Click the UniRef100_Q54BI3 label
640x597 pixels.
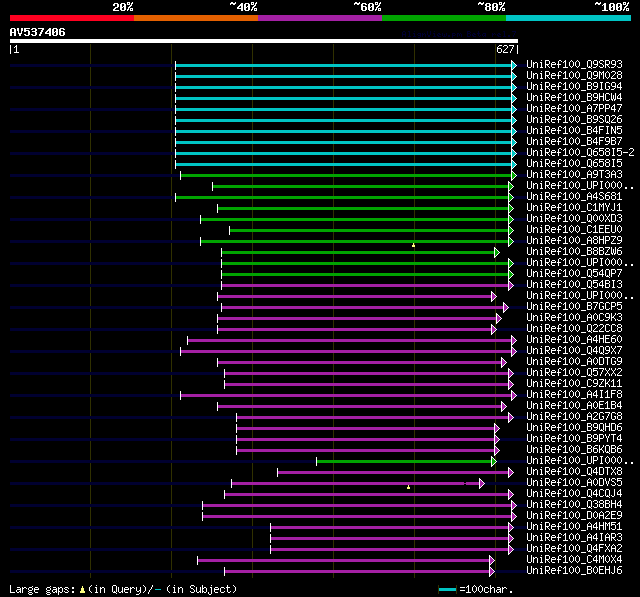pyautogui.click(x=574, y=285)
